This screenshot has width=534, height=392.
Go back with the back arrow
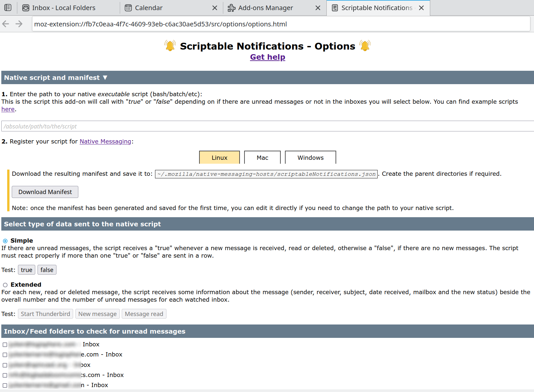6,24
